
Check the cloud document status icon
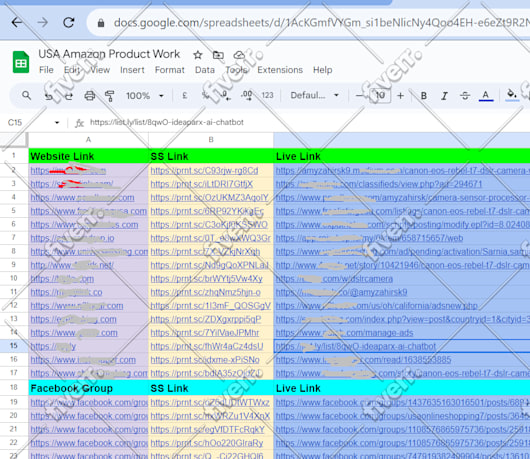coord(239,55)
